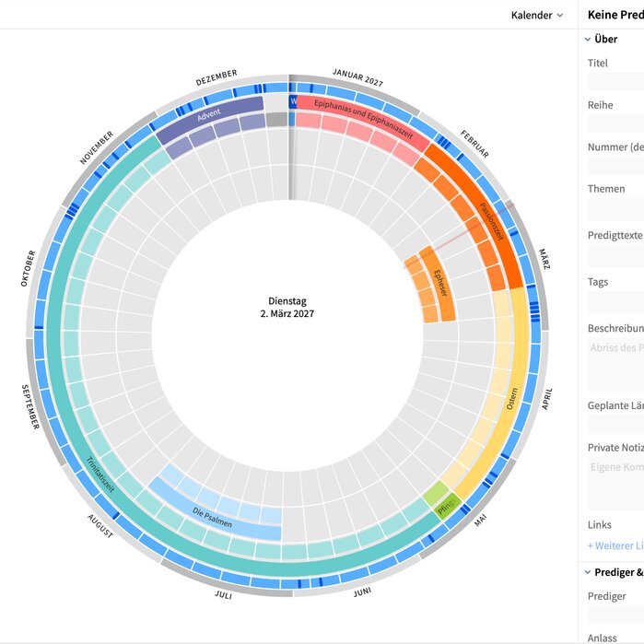Viewport: 644px width, 644px height.
Task: Select the Advent season segment
Action: click(209, 114)
